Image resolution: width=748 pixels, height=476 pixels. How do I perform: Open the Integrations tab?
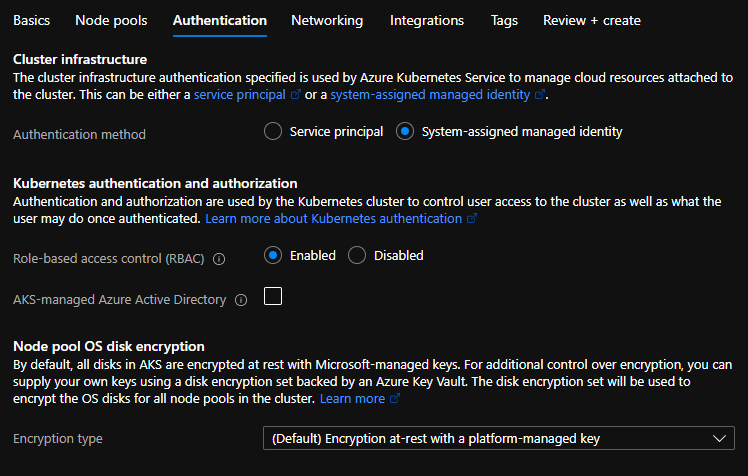pyautogui.click(x=427, y=21)
